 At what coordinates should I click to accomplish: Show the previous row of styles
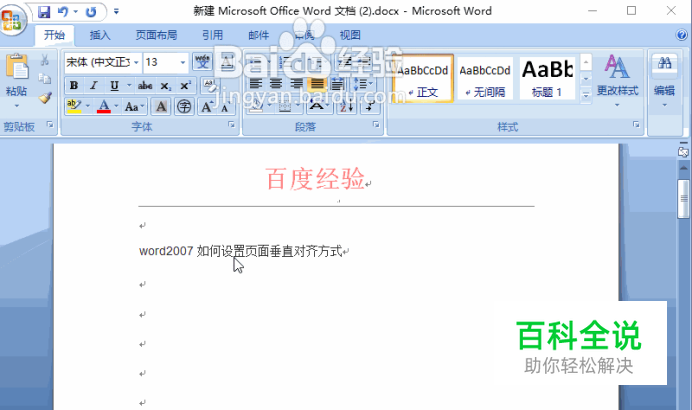pyautogui.click(x=586, y=62)
